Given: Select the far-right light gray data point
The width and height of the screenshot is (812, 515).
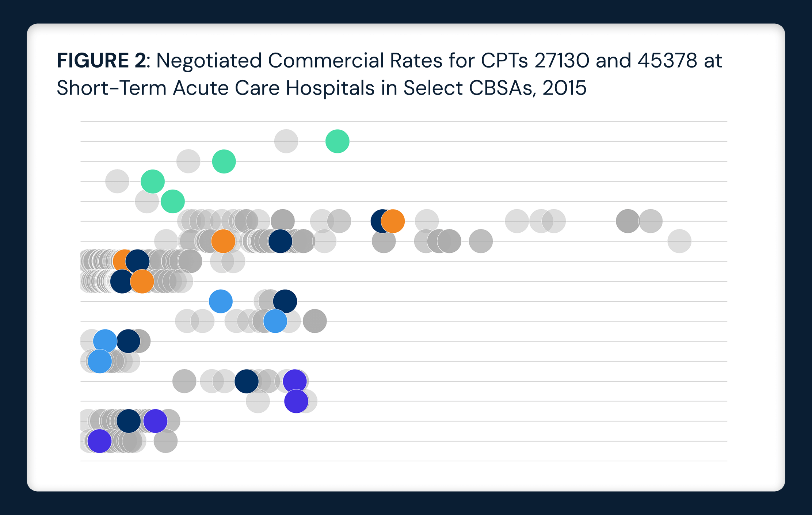Looking at the screenshot, I should [x=679, y=241].
